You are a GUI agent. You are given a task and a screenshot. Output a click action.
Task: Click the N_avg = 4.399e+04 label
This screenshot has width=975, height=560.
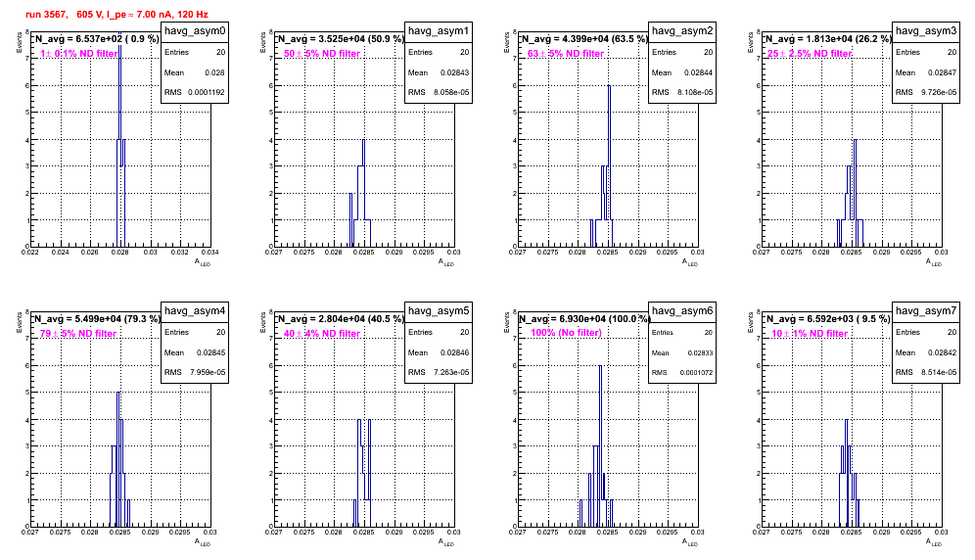[x=584, y=38]
